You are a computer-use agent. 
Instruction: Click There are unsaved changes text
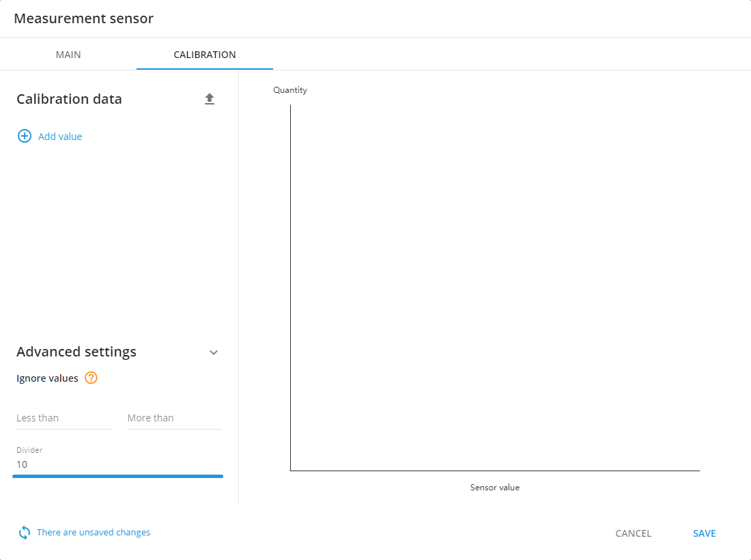pyautogui.click(x=94, y=532)
